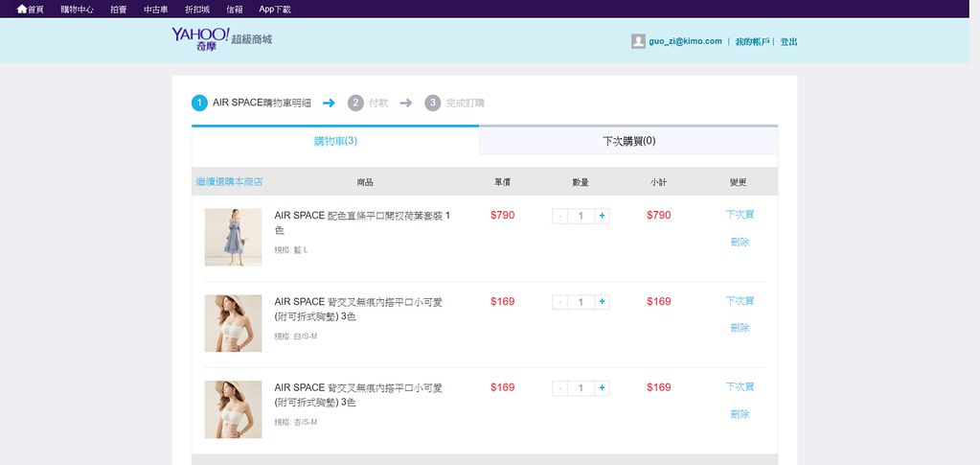
Task: Delete dress item with 刪除
Action: [x=740, y=242]
